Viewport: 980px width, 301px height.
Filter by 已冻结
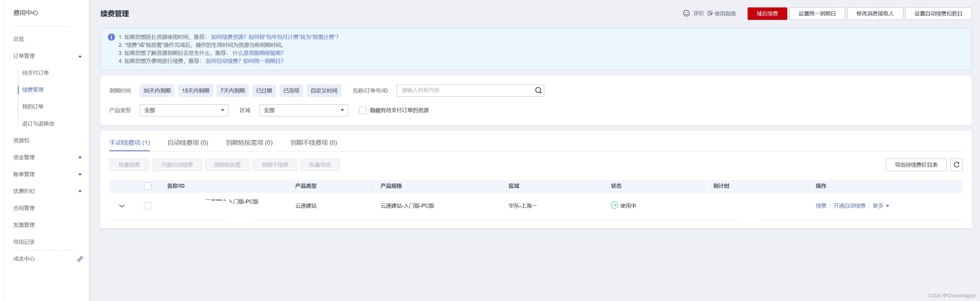pos(291,90)
